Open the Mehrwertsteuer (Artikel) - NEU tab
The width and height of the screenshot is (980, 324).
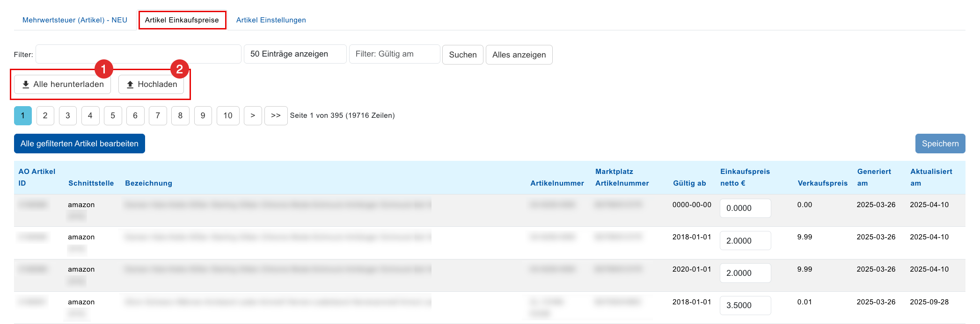75,20
